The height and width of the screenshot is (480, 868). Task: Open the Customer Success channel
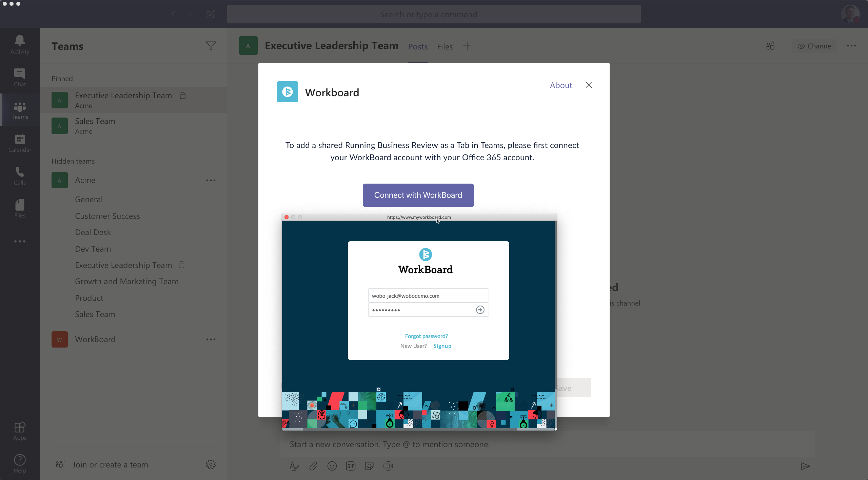(x=107, y=216)
